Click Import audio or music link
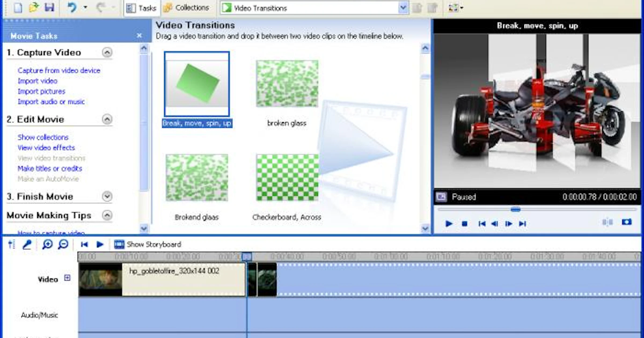Viewport: 644px width, 338px height. coord(51,102)
